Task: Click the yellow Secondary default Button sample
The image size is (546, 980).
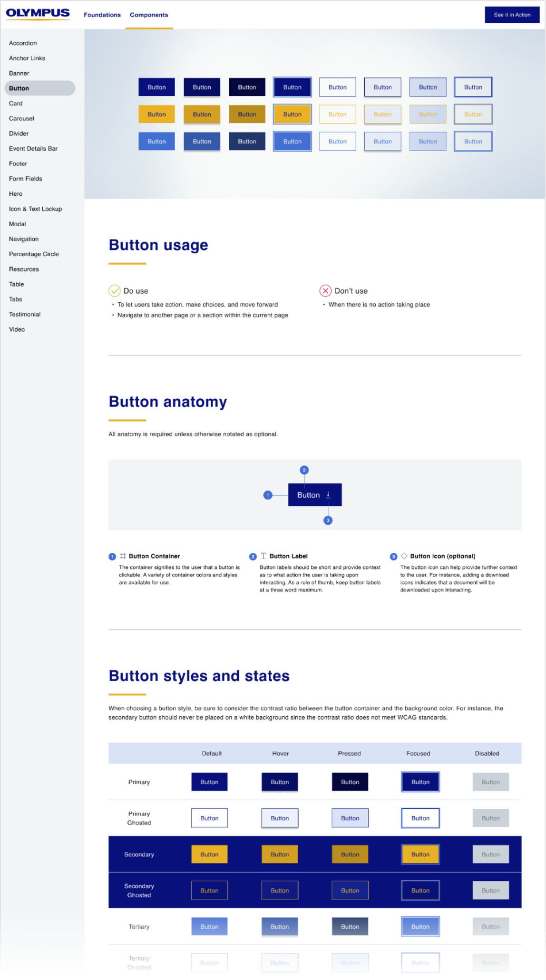Action: [209, 854]
